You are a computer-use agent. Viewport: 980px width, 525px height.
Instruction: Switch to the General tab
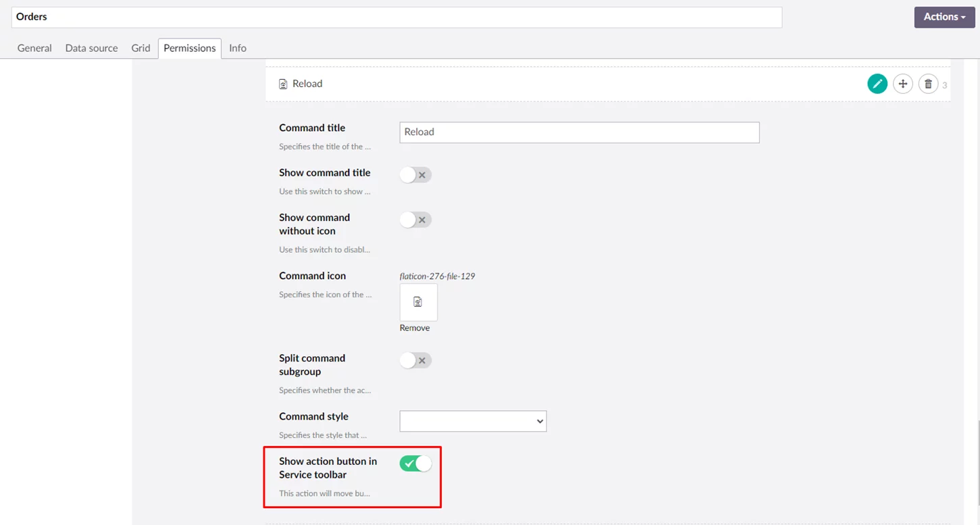pyautogui.click(x=34, y=48)
